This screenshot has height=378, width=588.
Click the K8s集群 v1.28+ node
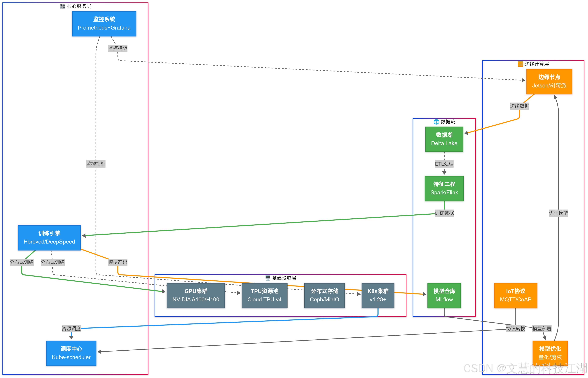(x=378, y=296)
